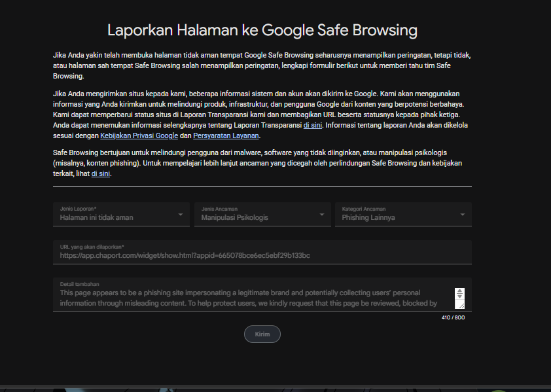This screenshot has height=392, width=551.
Task: Open Persyaratan Layanan link
Action: 226,135
